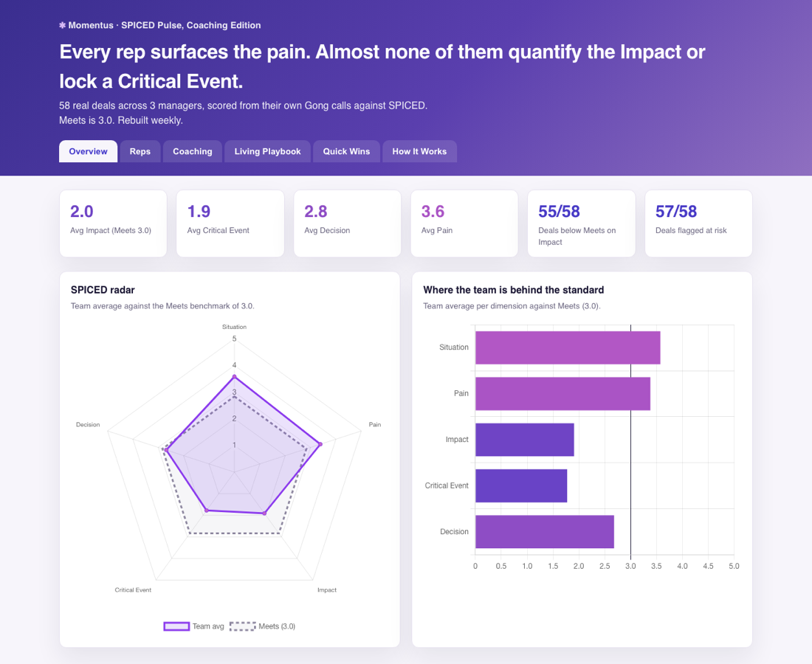Click the Pain bar in chart
812x664 pixels.
click(562, 394)
